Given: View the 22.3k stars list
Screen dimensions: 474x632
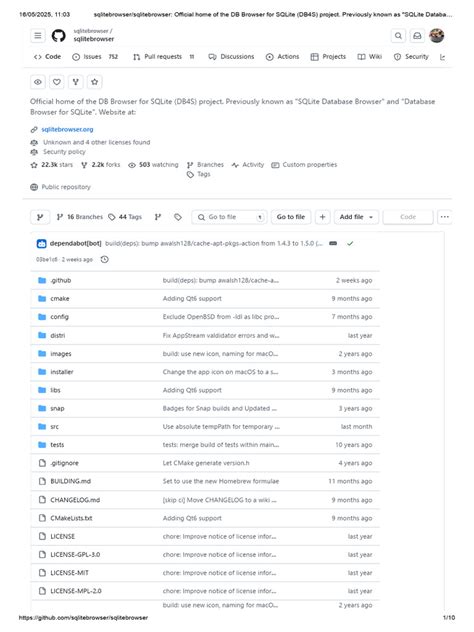Looking at the screenshot, I should [x=52, y=165].
